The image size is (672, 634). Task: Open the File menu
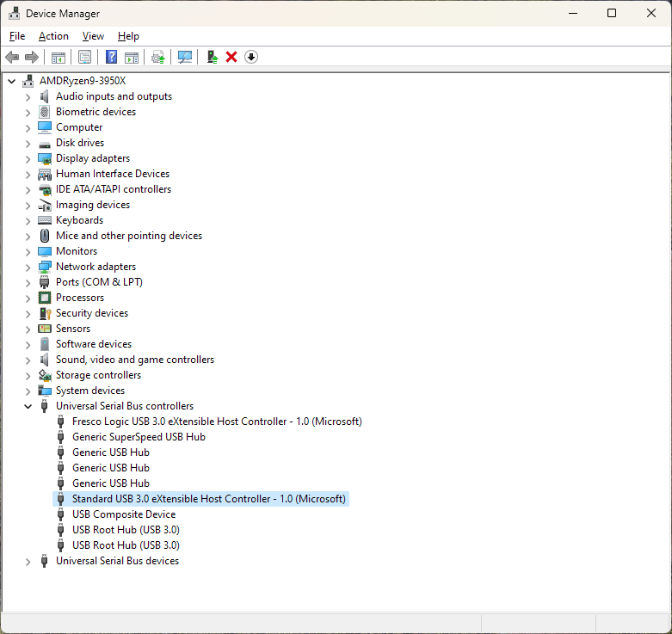pyautogui.click(x=17, y=36)
